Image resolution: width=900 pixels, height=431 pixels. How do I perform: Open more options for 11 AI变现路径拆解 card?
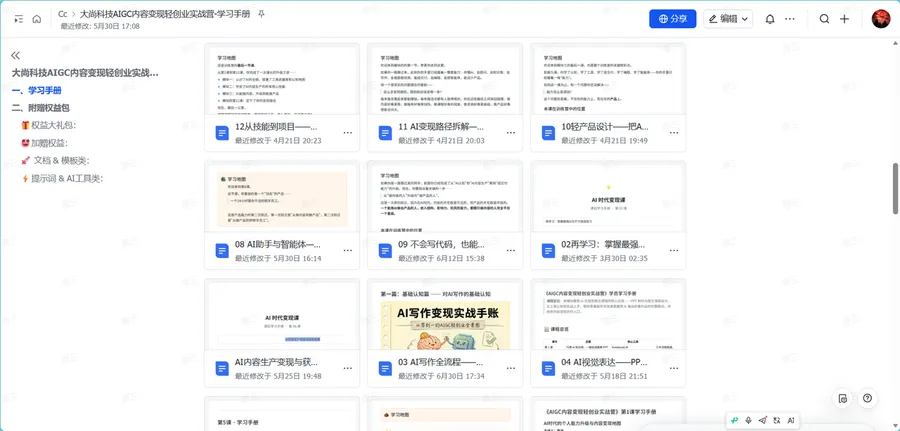click(511, 133)
